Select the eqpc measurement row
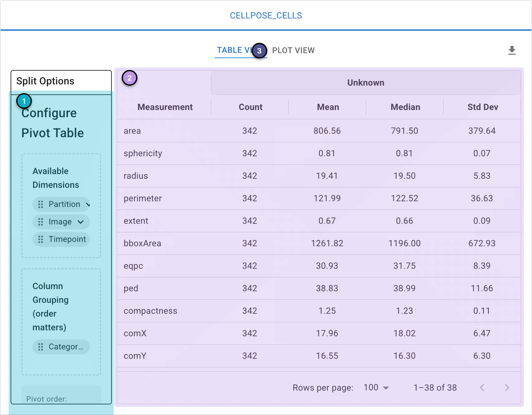The width and height of the screenshot is (532, 415). coord(319,266)
